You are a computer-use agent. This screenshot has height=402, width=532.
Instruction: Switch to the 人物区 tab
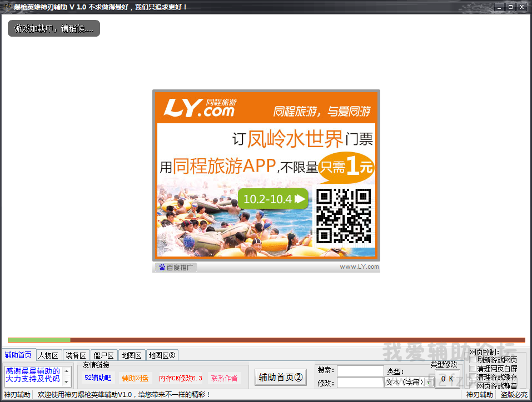(48, 355)
